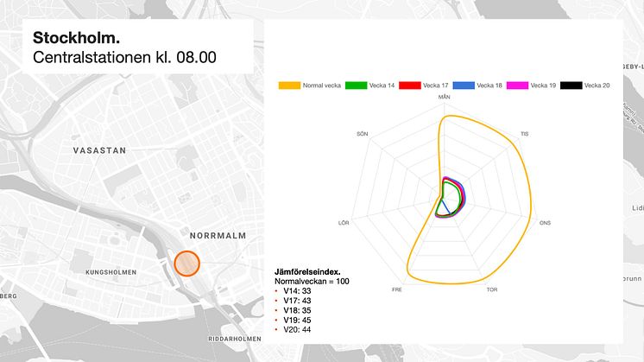Click the V17: 43 index entry

click(x=297, y=301)
